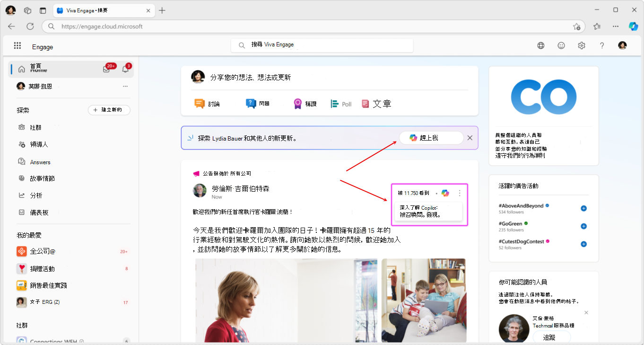Follow the #GoGreen campaign plus icon
The image size is (644, 345).
point(583,226)
